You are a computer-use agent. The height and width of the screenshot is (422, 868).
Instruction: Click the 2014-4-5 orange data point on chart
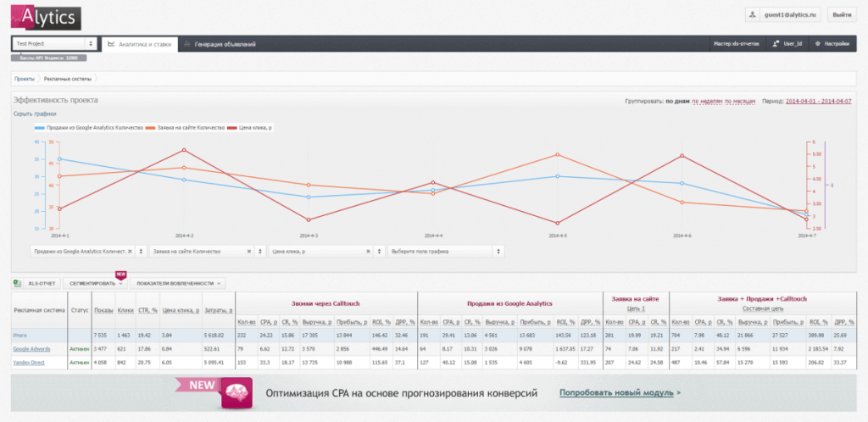pyautogui.click(x=558, y=155)
